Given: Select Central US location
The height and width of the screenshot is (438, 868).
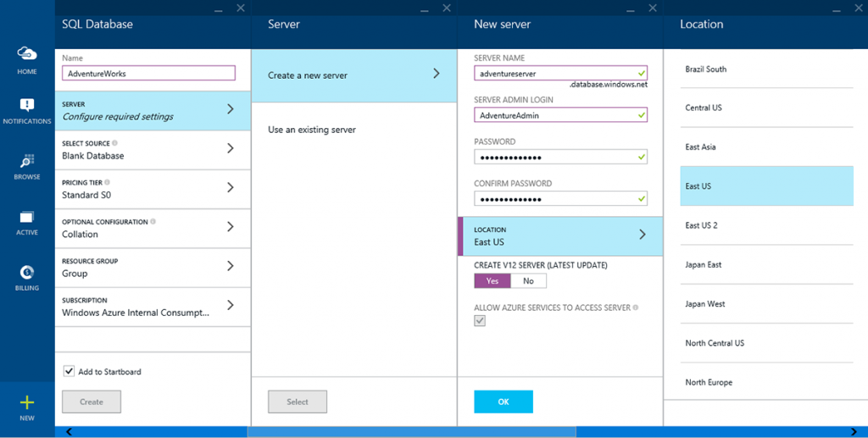Looking at the screenshot, I should coord(766,108).
